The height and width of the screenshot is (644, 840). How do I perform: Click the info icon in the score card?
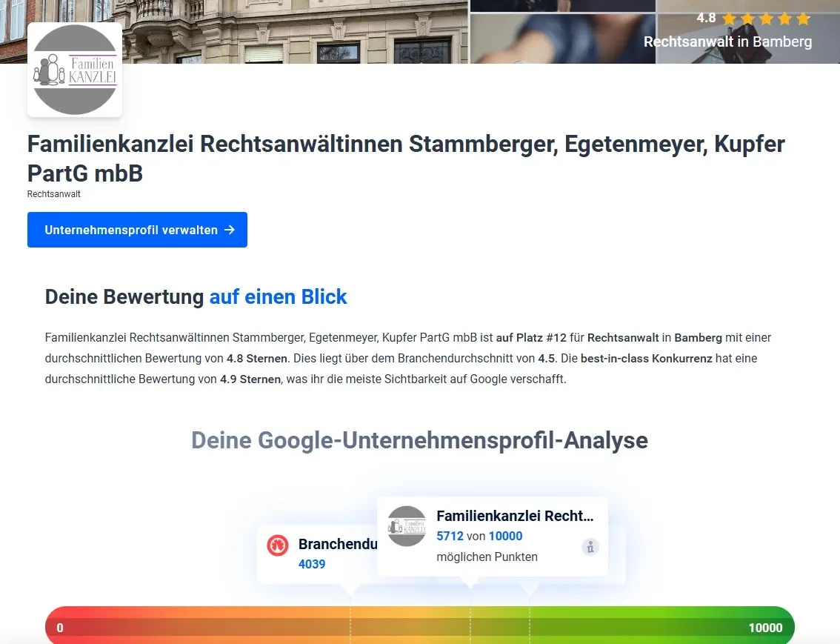[x=590, y=548]
